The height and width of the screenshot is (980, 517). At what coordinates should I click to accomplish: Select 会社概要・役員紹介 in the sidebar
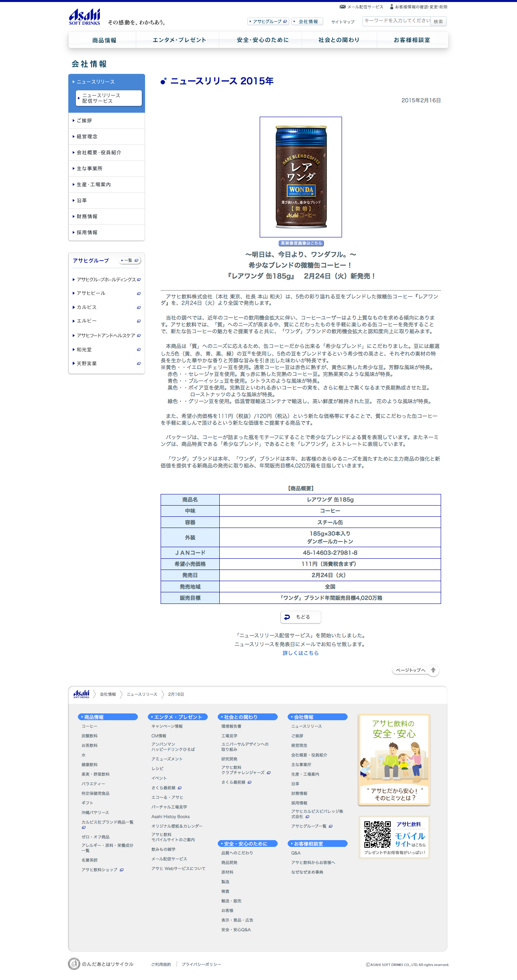click(106, 153)
